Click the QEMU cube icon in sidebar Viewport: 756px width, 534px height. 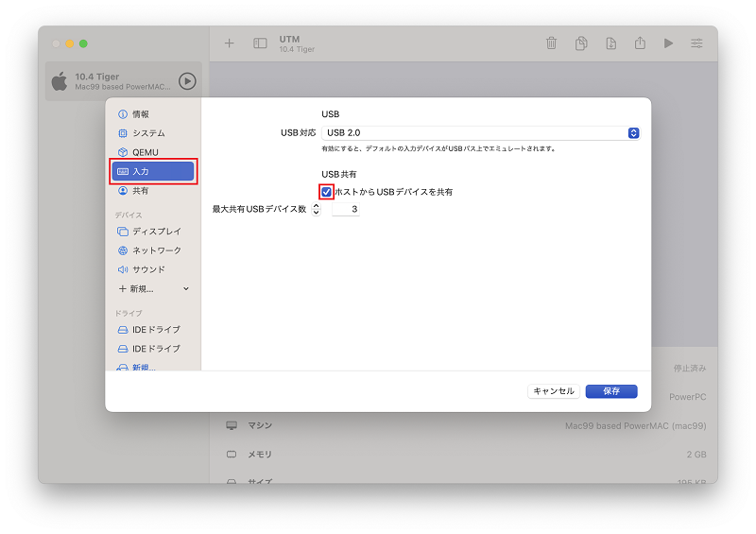click(x=123, y=152)
